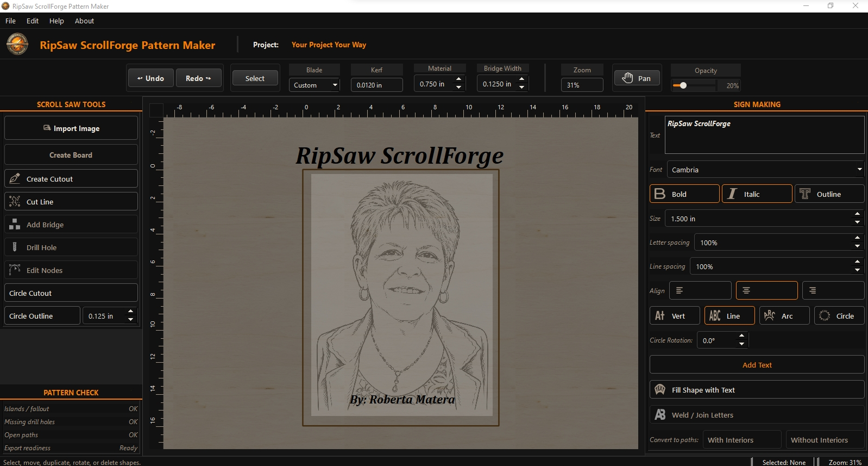Image resolution: width=868 pixels, height=466 pixels.
Task: Click the Zoom percentage field
Action: (582, 85)
